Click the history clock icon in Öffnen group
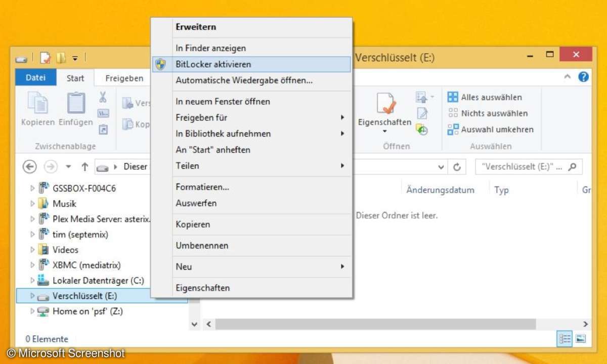 tap(422, 130)
